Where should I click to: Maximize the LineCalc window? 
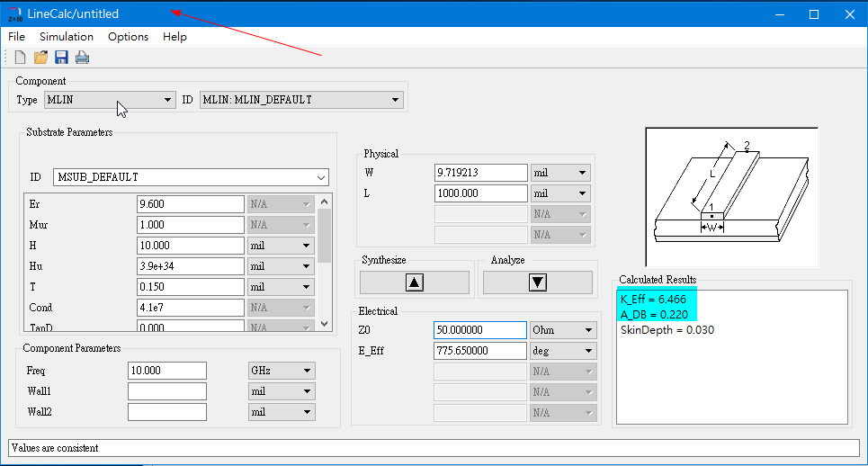pyautogui.click(x=814, y=14)
